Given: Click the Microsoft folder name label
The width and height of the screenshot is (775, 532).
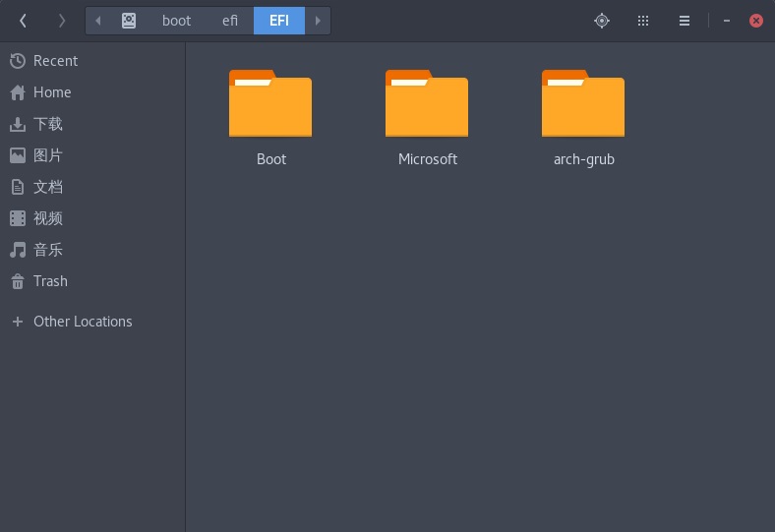Looking at the screenshot, I should coord(428,159).
